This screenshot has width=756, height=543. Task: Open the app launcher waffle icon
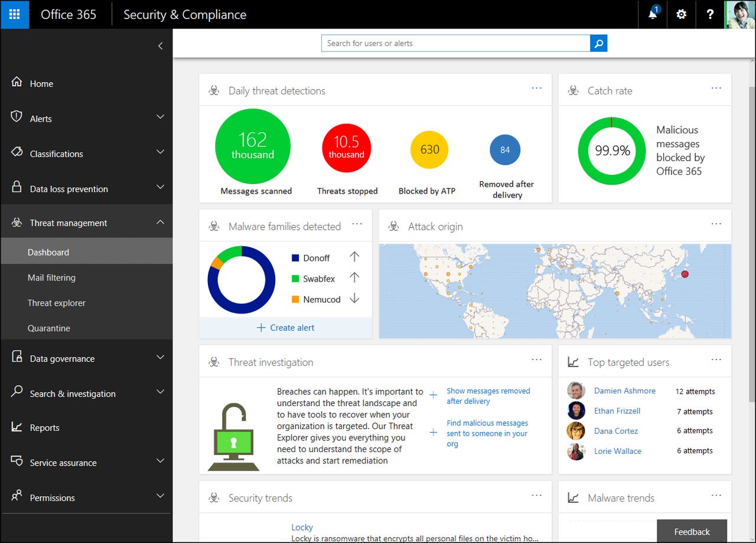pos(14,14)
